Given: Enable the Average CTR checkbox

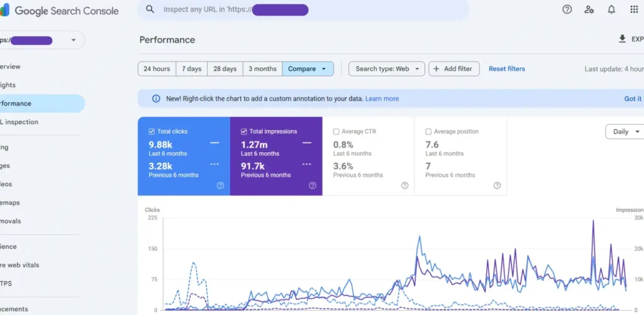Looking at the screenshot, I should (x=336, y=131).
